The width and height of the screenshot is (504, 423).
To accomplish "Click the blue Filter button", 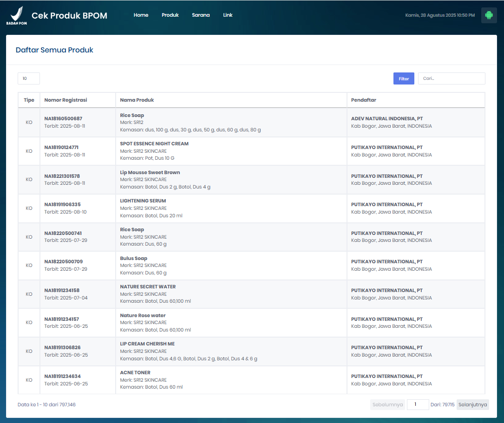I will tap(404, 79).
